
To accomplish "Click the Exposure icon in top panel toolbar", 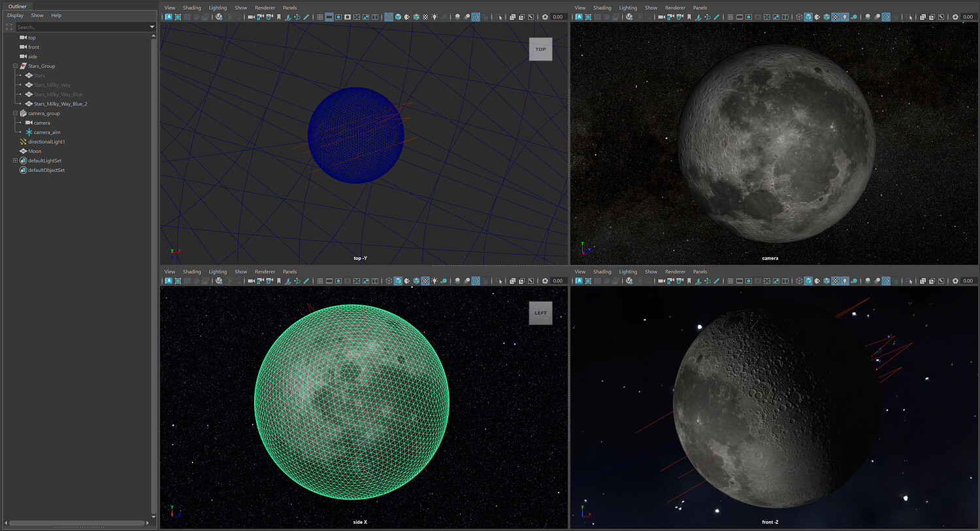I will point(546,17).
